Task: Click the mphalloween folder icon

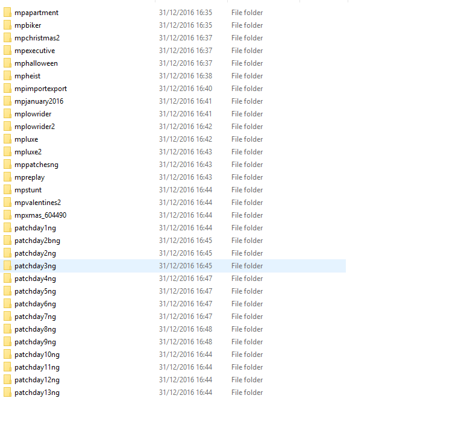Action: 8,63
